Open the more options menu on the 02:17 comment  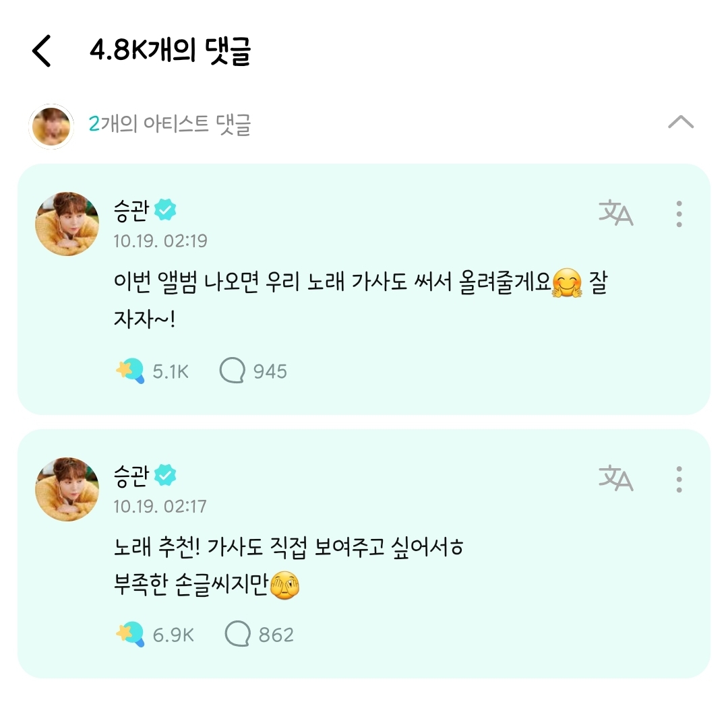click(x=679, y=479)
